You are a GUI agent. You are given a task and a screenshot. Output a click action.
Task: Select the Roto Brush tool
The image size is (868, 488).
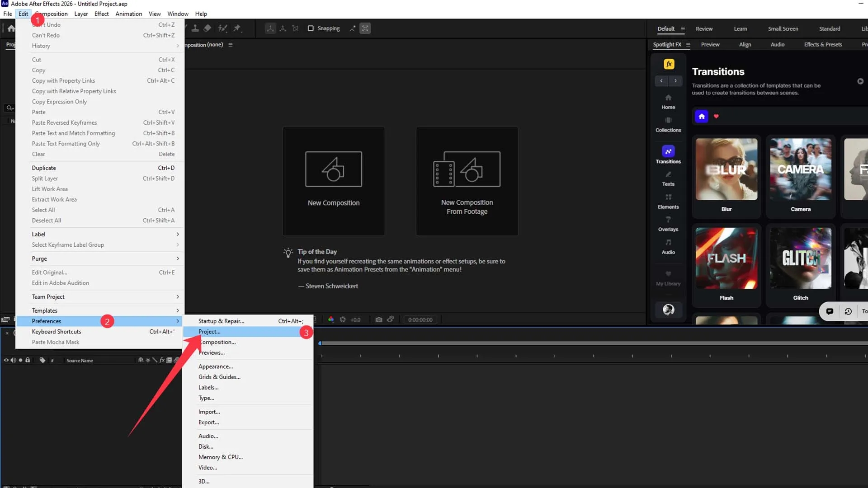(x=222, y=28)
